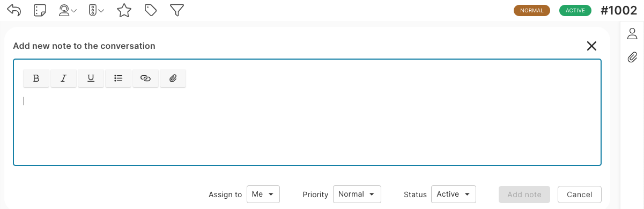This screenshot has height=209, width=644.
Task: Expand the Status Active dropdown
Action: coord(454,194)
